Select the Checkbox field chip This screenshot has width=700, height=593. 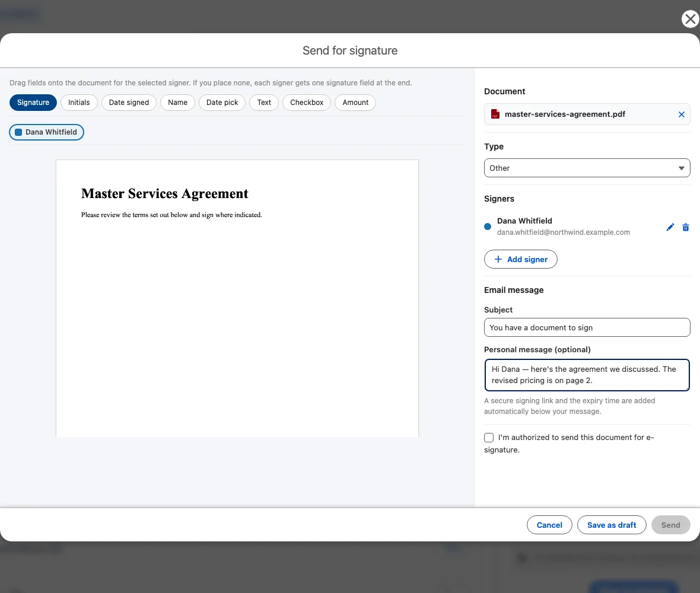307,102
